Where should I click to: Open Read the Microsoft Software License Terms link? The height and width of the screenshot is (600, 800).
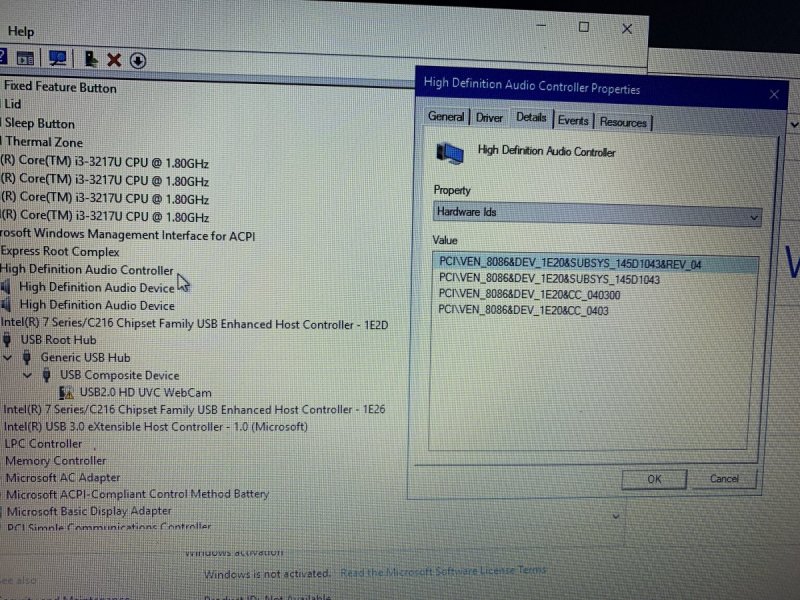[x=443, y=571]
